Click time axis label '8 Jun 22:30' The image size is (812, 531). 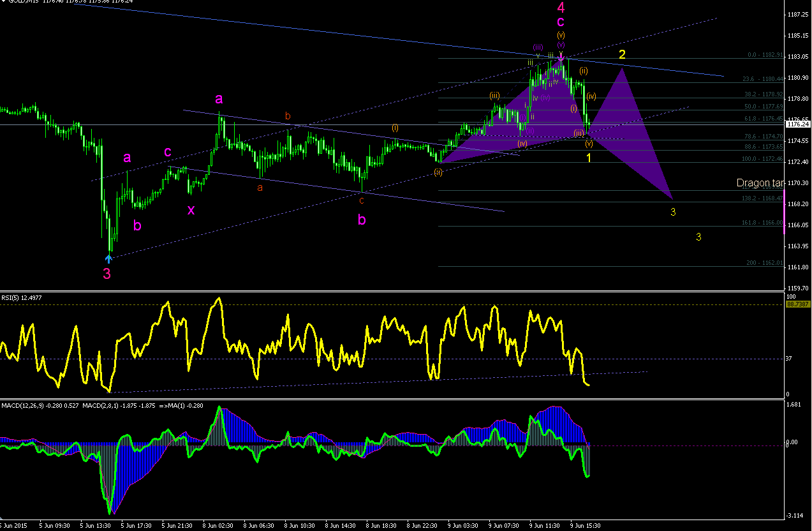click(421, 525)
